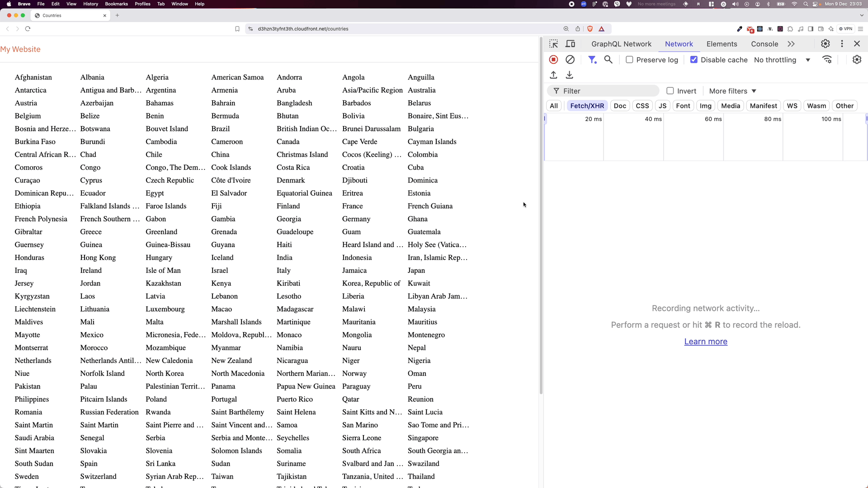Image resolution: width=868 pixels, height=488 pixels.
Task: Open the More filters dropdown
Action: tap(732, 90)
